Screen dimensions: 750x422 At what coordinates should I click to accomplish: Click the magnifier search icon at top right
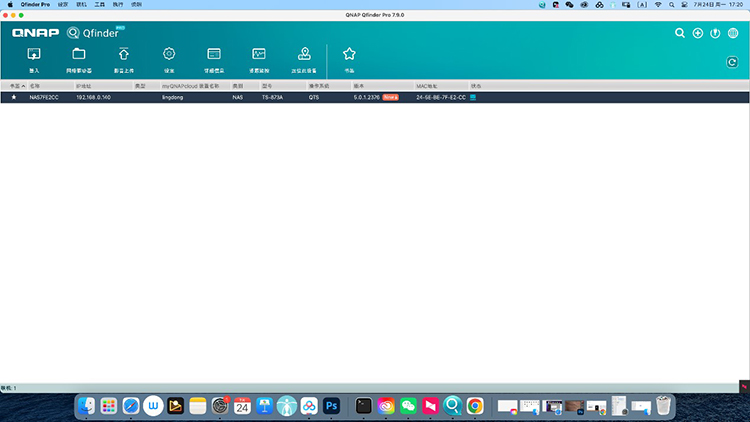[680, 33]
